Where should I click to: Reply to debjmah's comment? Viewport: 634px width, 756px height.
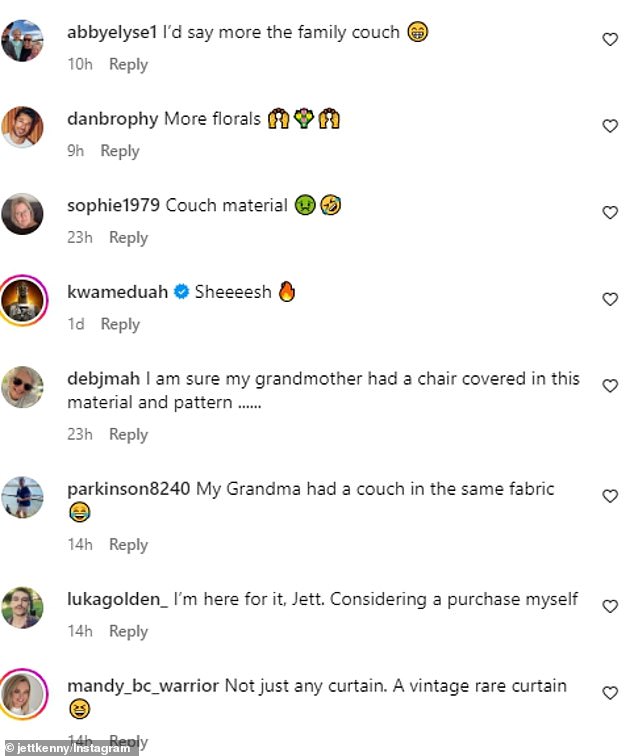pos(128,434)
